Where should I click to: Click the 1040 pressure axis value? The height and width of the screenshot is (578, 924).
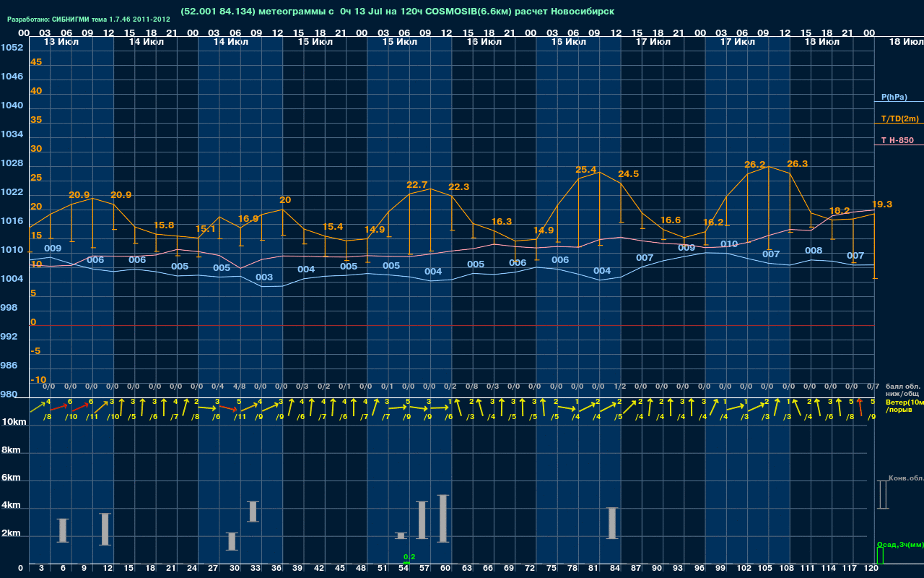tap(12, 105)
